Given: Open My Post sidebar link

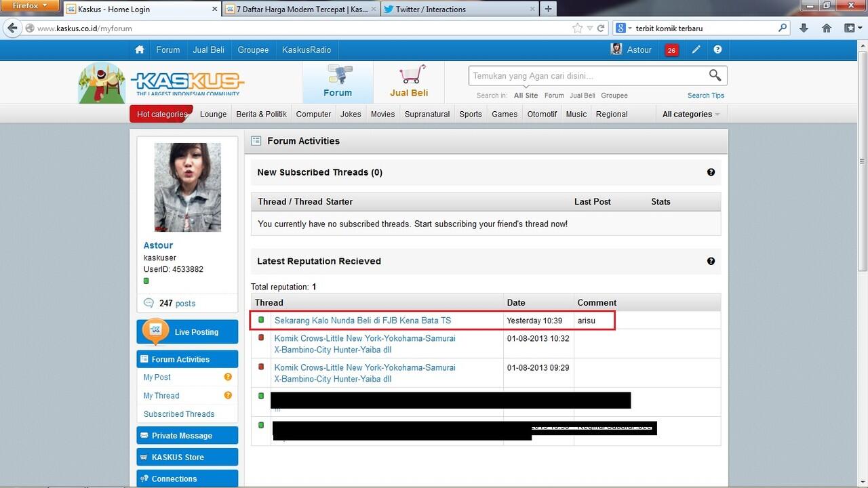Looking at the screenshot, I should [x=157, y=377].
